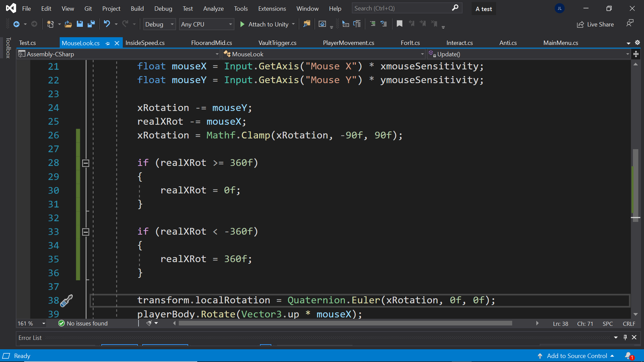Click the No issues found indicator

(83, 323)
